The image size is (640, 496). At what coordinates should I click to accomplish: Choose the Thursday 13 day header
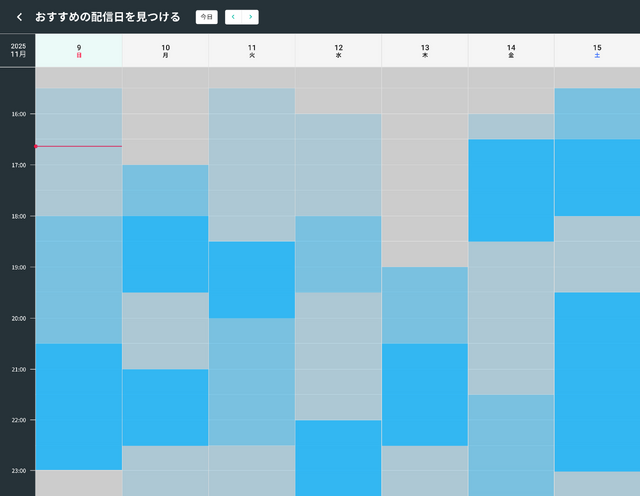pos(425,51)
